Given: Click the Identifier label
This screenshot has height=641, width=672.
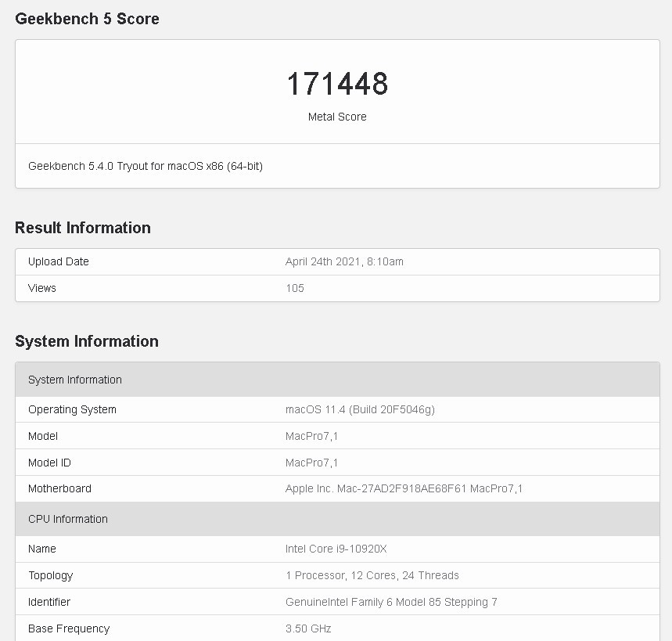Looking at the screenshot, I should click(x=49, y=602).
